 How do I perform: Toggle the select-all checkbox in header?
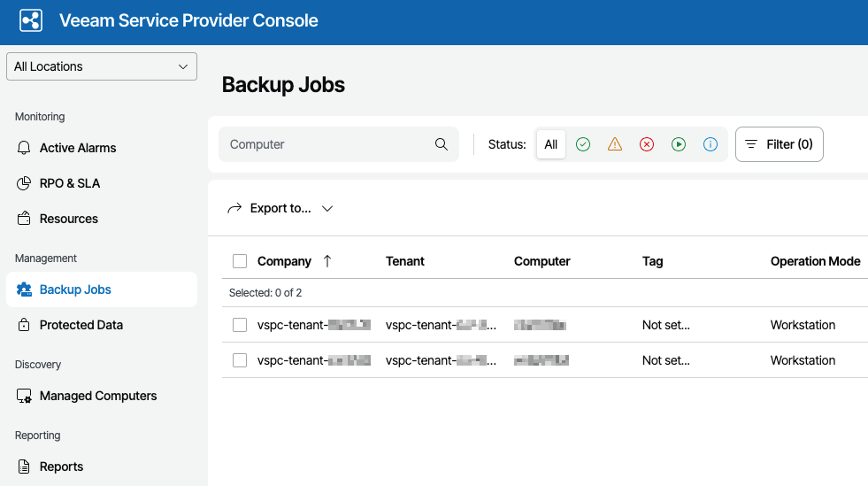click(x=240, y=261)
